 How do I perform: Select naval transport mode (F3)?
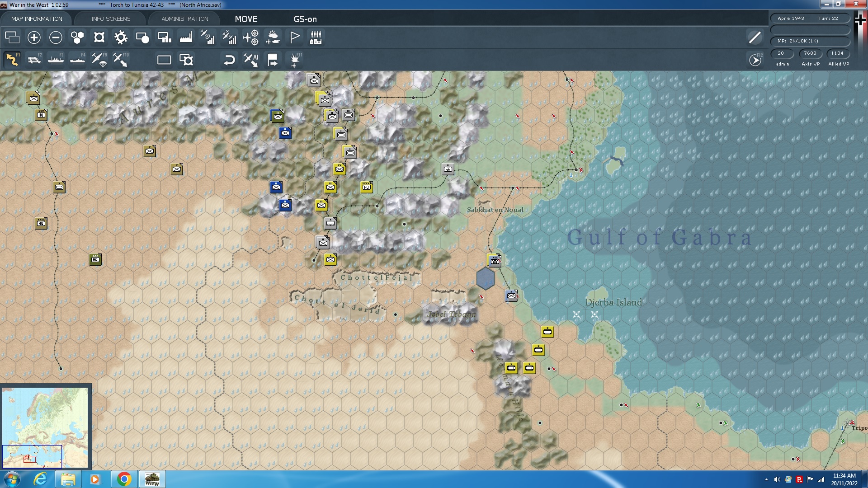pos(56,60)
